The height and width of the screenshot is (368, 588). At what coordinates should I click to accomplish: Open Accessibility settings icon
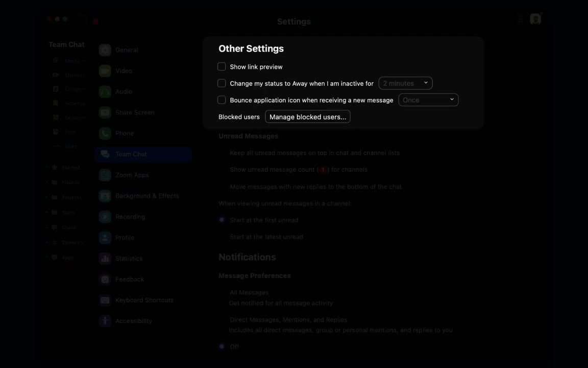(105, 321)
